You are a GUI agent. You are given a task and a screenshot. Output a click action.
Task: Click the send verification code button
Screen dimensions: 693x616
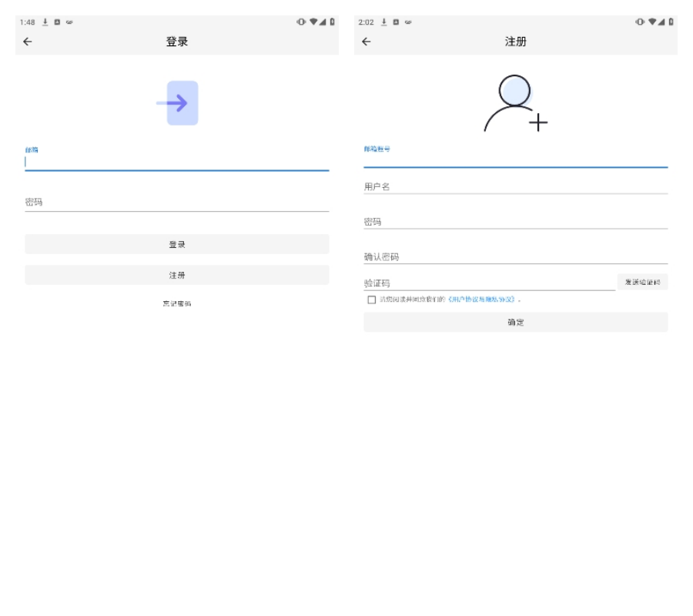[x=643, y=282]
